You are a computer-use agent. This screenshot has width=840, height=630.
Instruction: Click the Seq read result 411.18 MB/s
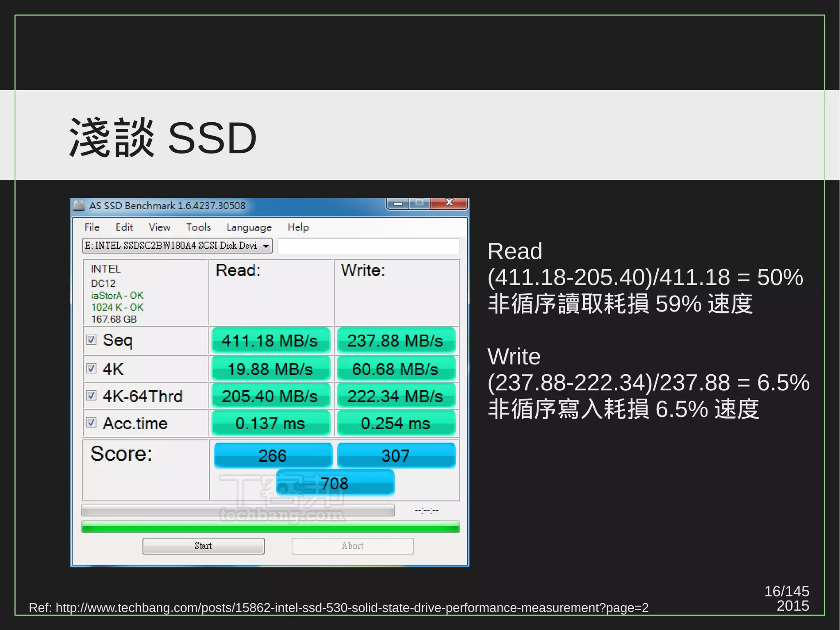point(271,341)
